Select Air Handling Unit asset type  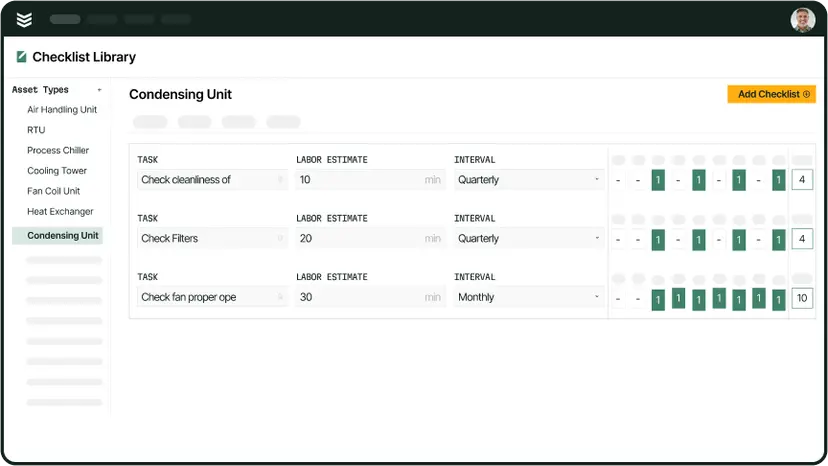point(62,110)
